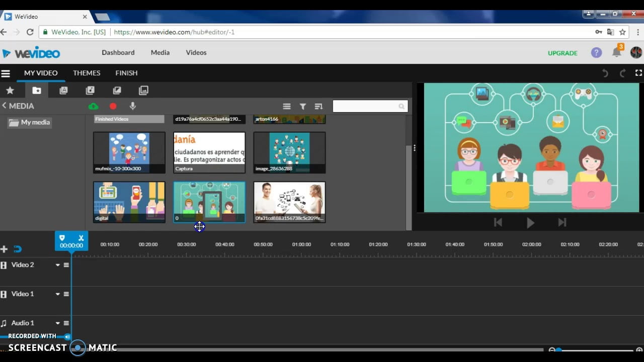Open the favorites star tab
Viewport: 644px width, 362px height.
coord(10,90)
